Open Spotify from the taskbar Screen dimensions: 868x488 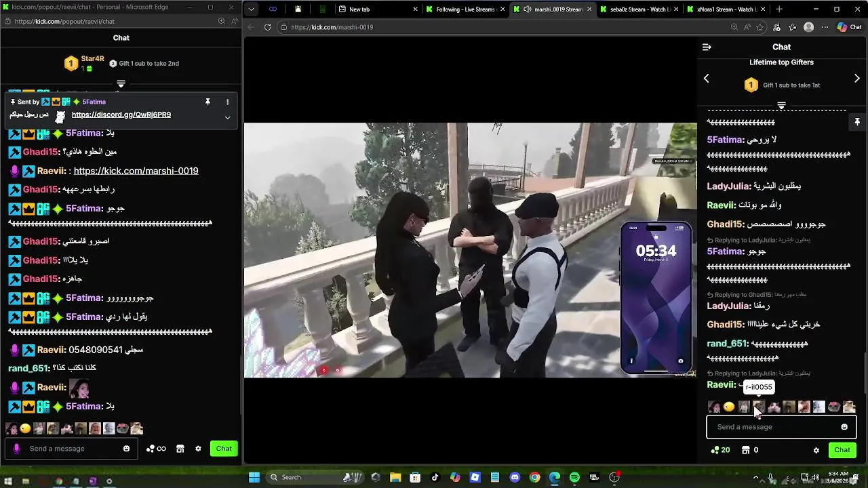tap(574, 477)
